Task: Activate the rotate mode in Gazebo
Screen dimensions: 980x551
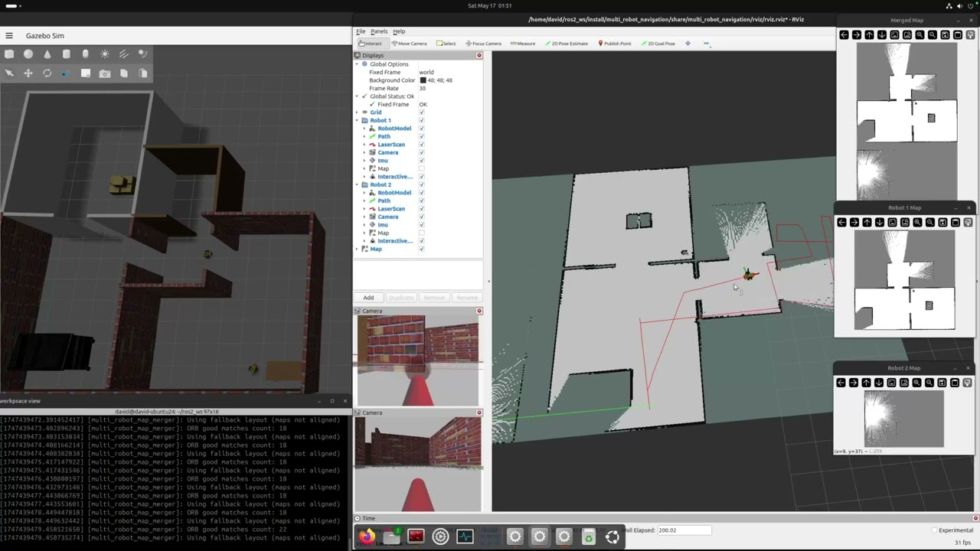Action: tap(47, 73)
